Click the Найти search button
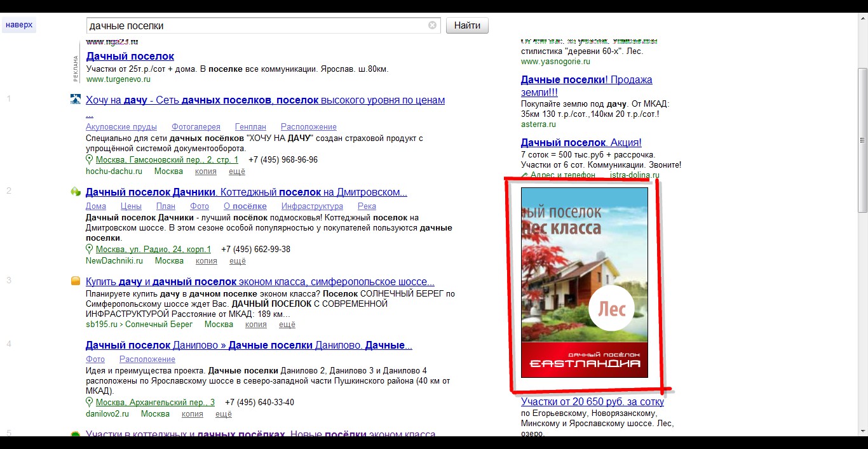This screenshot has width=868, height=449. point(467,25)
